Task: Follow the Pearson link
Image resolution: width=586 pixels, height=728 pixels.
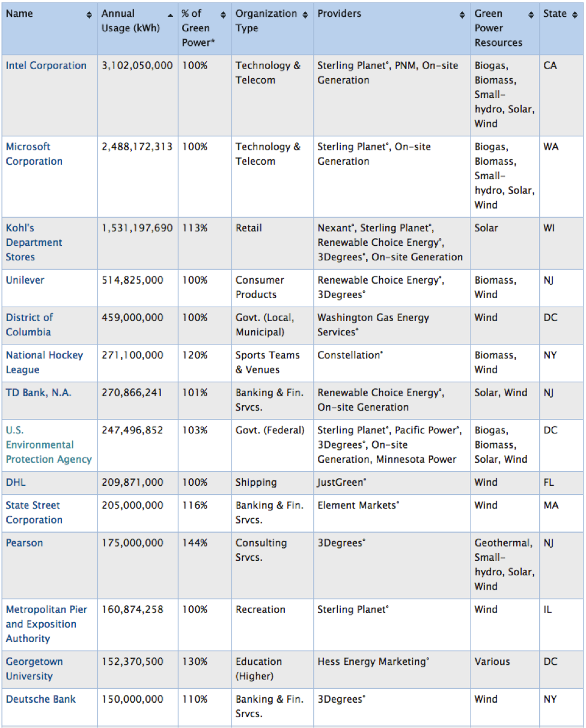Action: 25,543
